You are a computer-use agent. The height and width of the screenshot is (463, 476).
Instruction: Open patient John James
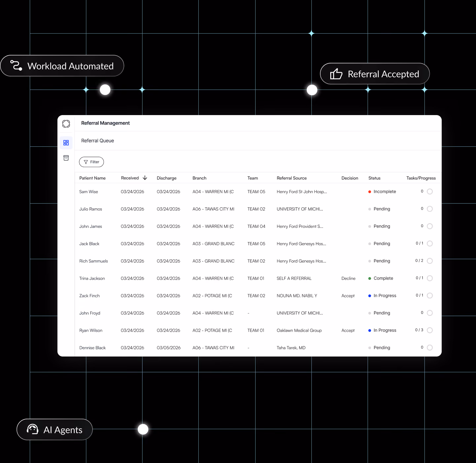(91, 227)
